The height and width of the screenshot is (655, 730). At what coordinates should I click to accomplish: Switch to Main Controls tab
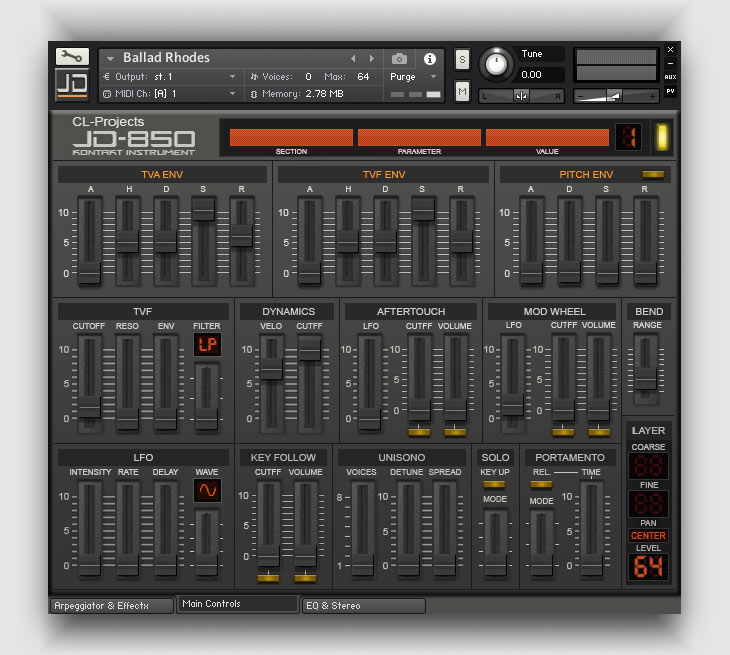click(237, 604)
